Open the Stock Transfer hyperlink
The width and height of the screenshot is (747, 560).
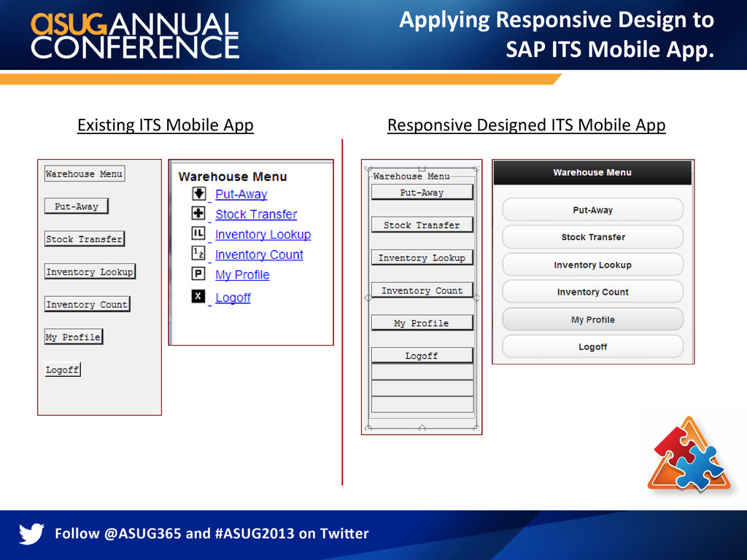click(256, 214)
